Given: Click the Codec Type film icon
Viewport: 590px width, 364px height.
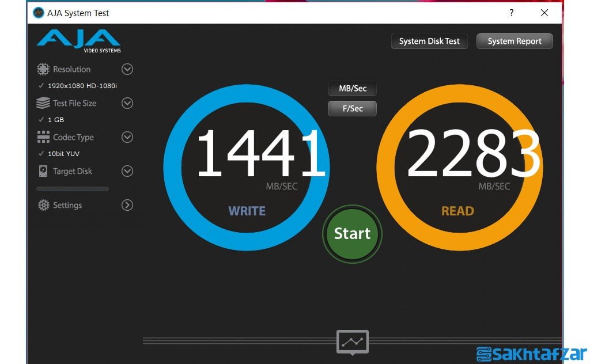Looking at the screenshot, I should [x=43, y=137].
